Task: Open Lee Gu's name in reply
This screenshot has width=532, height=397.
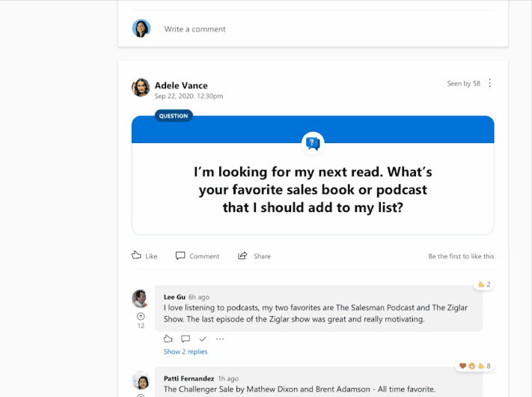Action: 174,297
